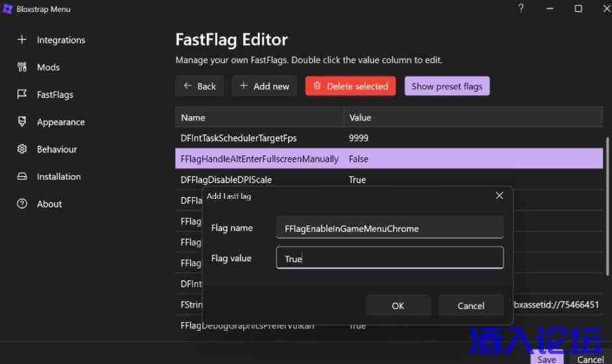Confirm the dialog with OK

(398, 306)
